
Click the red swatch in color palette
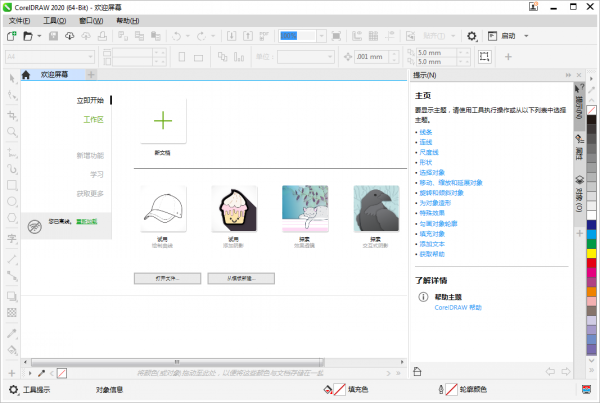tap(592, 263)
